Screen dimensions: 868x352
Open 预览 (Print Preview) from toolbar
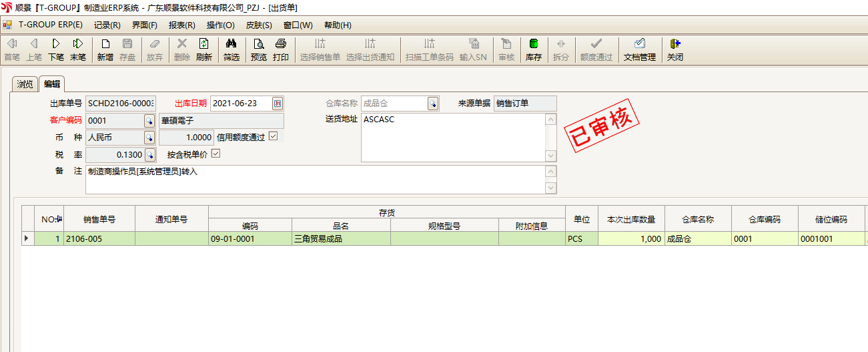(258, 49)
